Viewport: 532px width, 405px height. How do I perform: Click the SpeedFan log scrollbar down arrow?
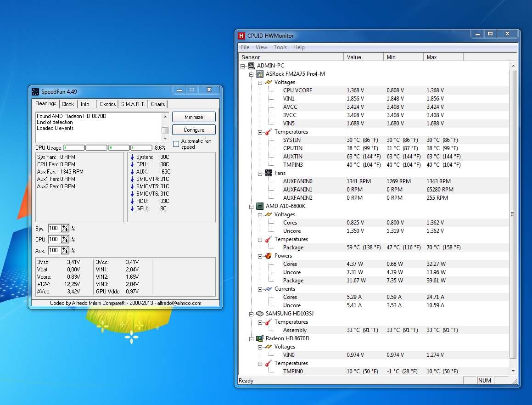pos(165,139)
